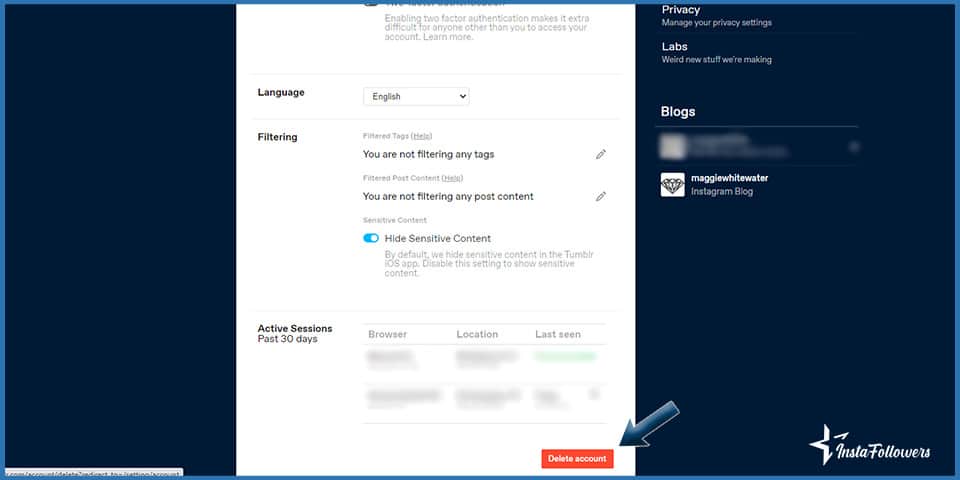The width and height of the screenshot is (960, 480).
Task: Click the Last seen column header
Action: pyautogui.click(x=557, y=334)
